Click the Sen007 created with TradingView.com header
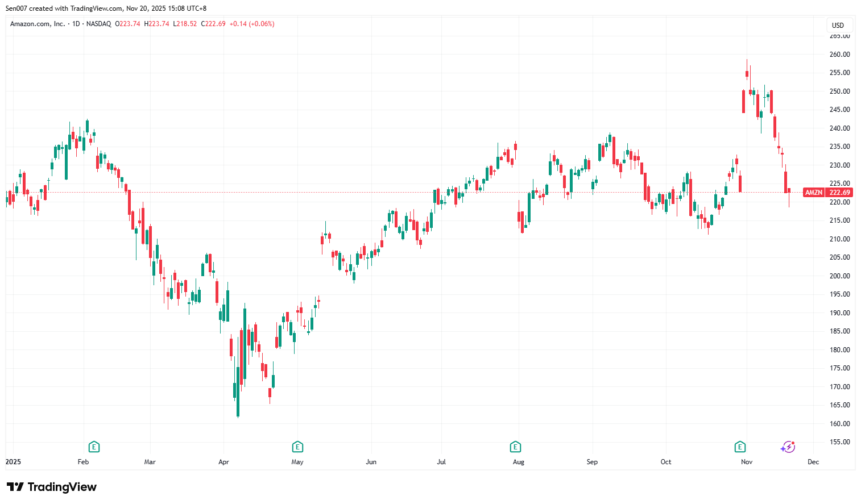 click(106, 9)
